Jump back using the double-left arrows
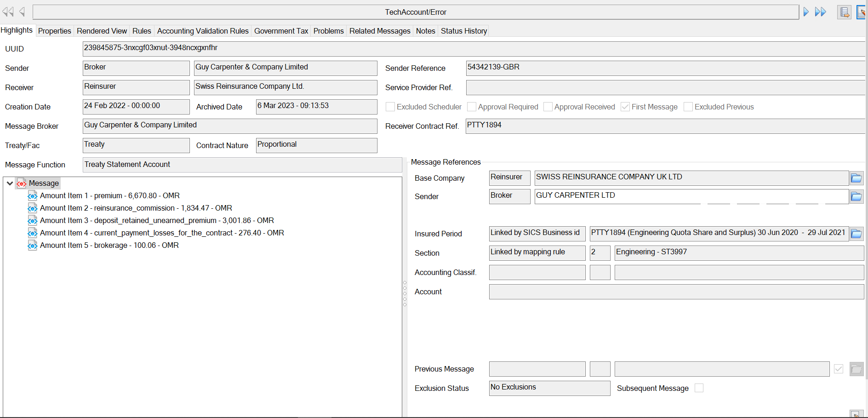The height and width of the screenshot is (418, 868). pos(9,12)
